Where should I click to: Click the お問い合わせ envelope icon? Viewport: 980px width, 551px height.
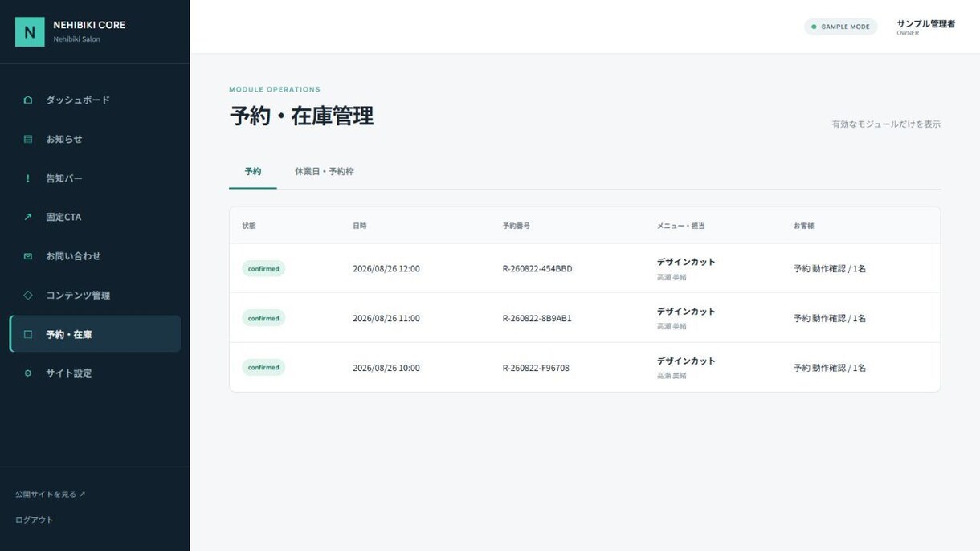coord(28,256)
